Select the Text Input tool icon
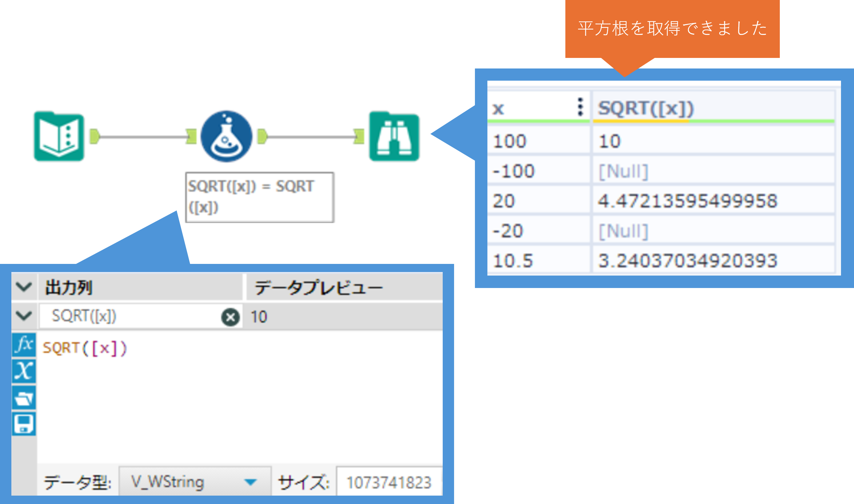Image resolution: width=854 pixels, height=504 pixels. click(x=59, y=136)
